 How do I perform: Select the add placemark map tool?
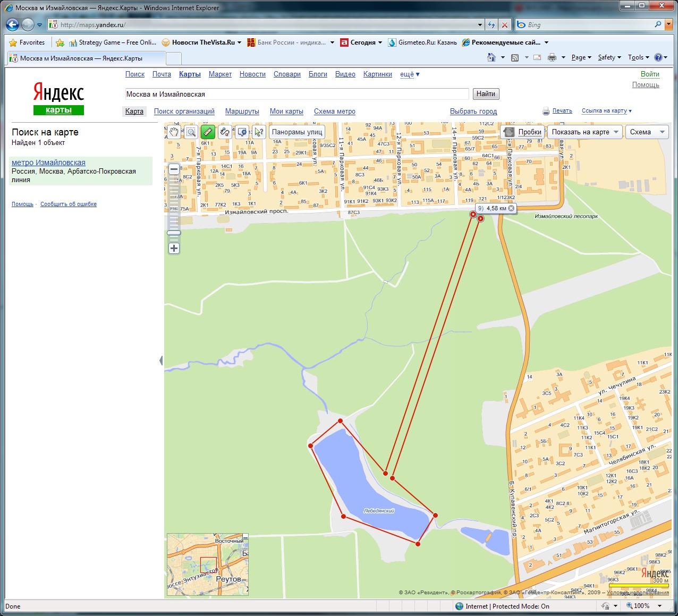tap(242, 132)
